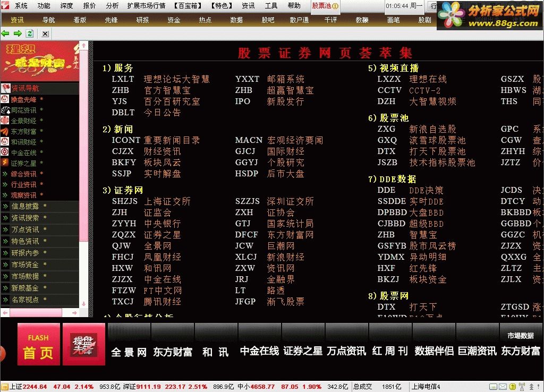The height and width of the screenshot is (392, 544).
Task: Switch to the 散户通 tab
Action: point(299,20)
